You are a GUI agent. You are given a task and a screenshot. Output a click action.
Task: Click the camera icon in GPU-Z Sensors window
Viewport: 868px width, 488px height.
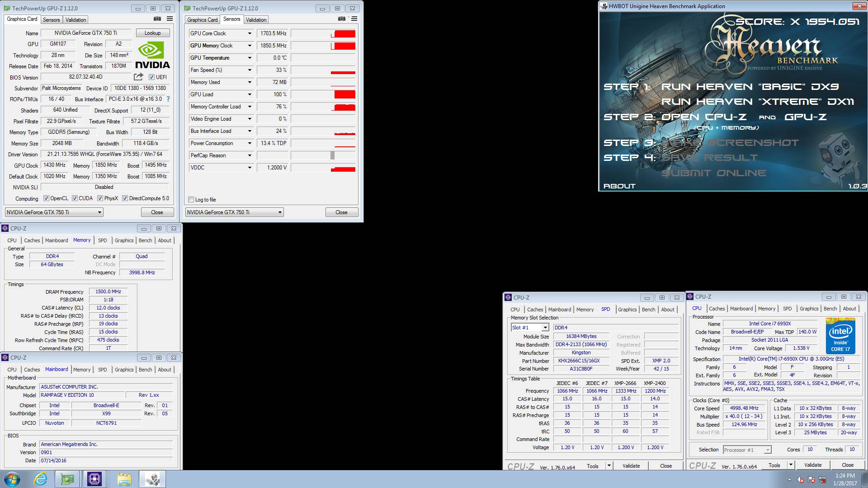(341, 19)
